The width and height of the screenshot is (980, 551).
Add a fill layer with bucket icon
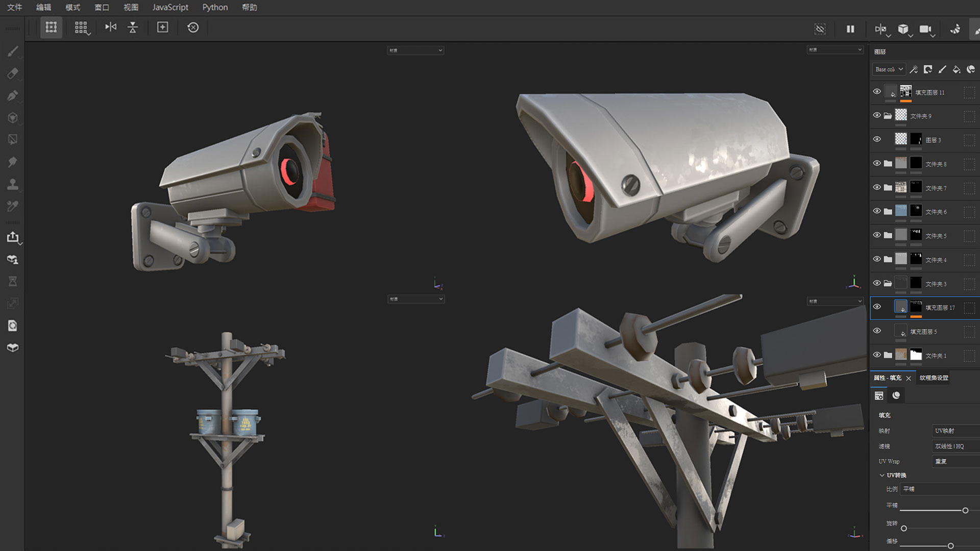(957, 69)
